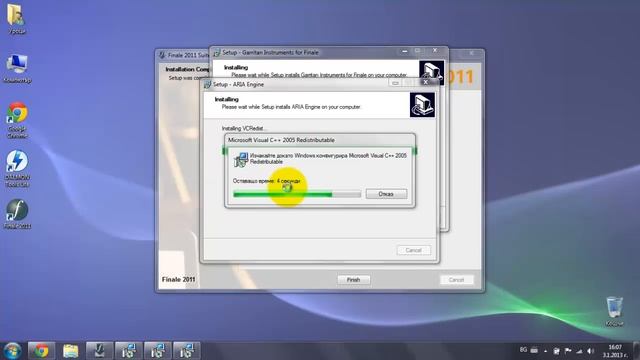Click the ARIA Engine title bar setup icon
Screen dimensions: 640x360
pyautogui.click(x=207, y=84)
